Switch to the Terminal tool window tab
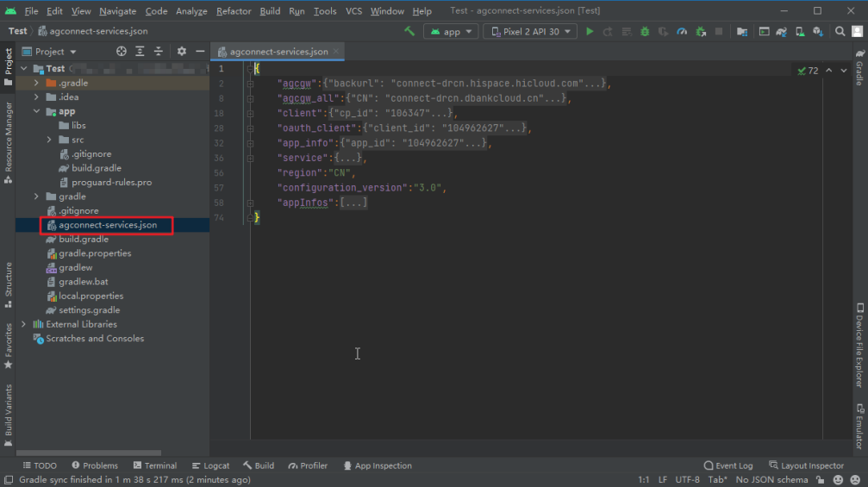The height and width of the screenshot is (487, 868). [x=155, y=465]
